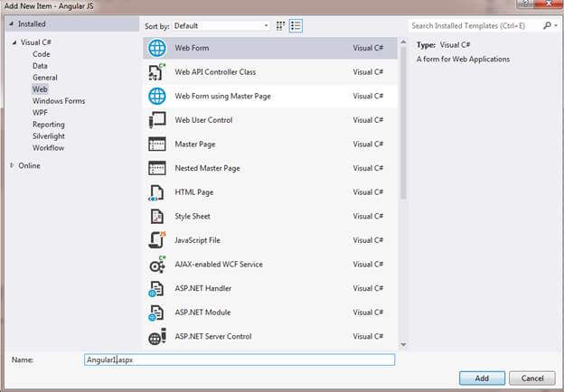
Task: Focus Search Installed Templates box
Action: click(x=475, y=26)
